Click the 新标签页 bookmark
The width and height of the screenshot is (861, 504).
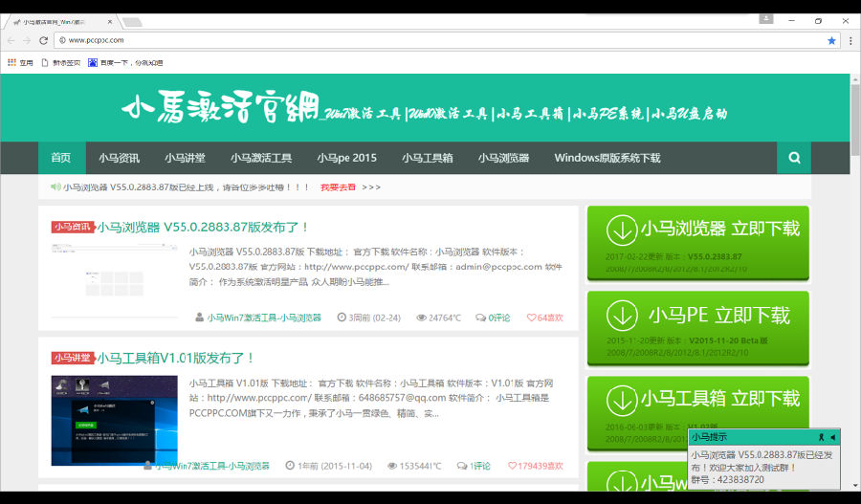(x=66, y=62)
